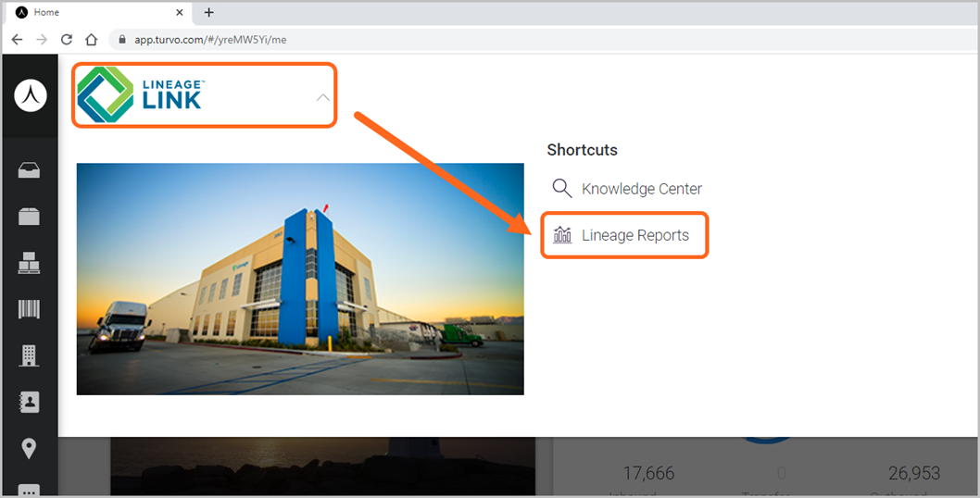Viewport: 980px width, 498px height.
Task: Open the inbox tray icon in the sidebar
Action: coord(29,170)
